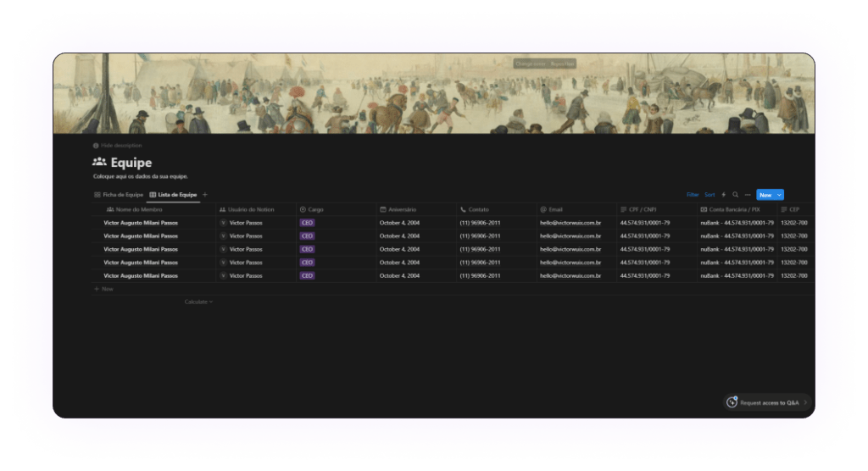The width and height of the screenshot is (868, 471).
Task: Open the Sort option
Action: point(709,195)
